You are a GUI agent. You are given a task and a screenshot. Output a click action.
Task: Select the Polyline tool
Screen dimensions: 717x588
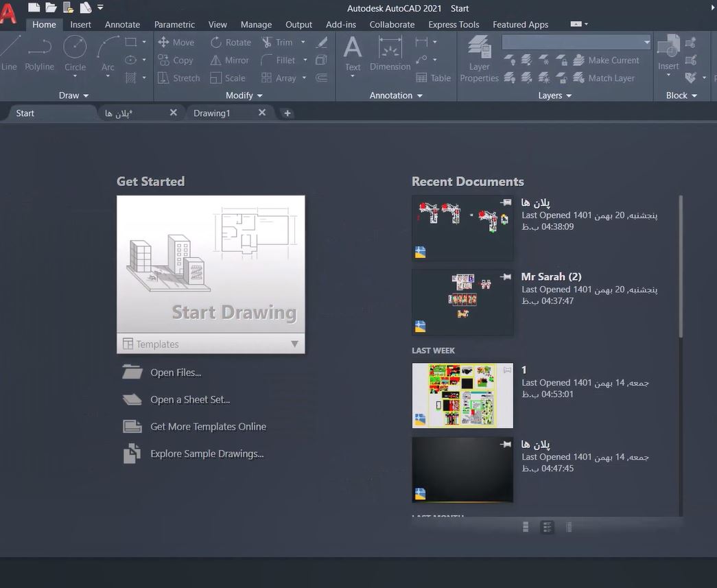pyautogui.click(x=39, y=54)
